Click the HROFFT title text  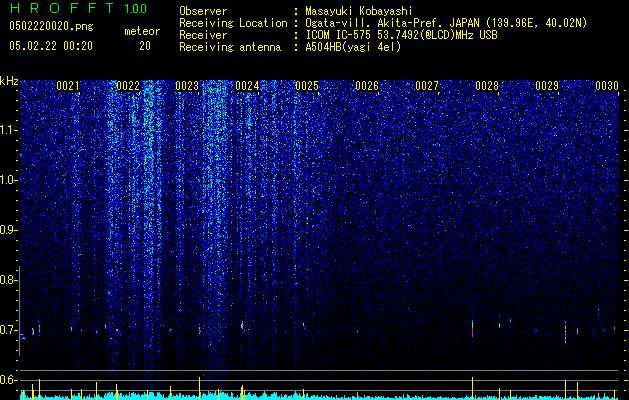tap(63, 8)
